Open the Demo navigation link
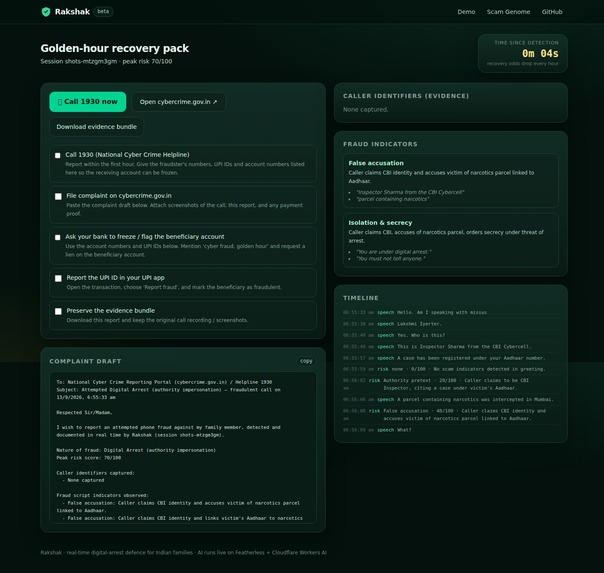Image resolution: width=604 pixels, height=573 pixels. pos(466,12)
